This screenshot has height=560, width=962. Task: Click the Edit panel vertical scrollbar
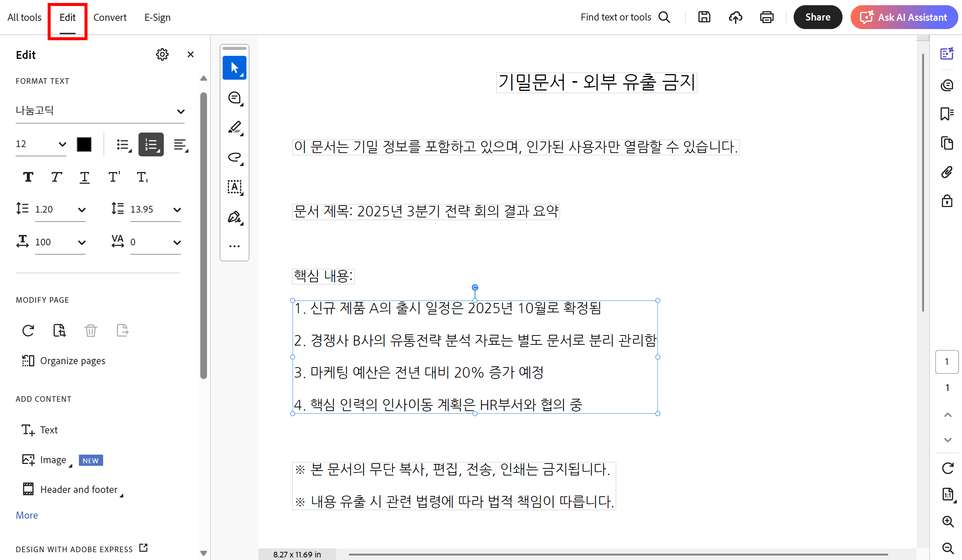pos(203,235)
